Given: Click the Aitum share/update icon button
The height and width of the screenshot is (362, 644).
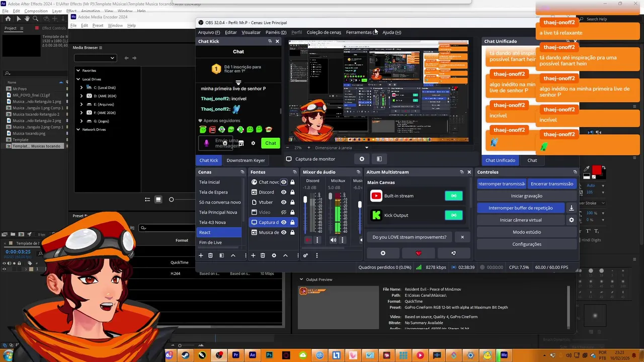Looking at the screenshot, I should tap(453, 253).
